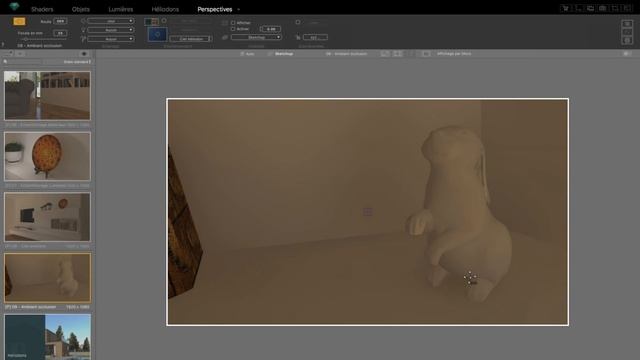
Task: Click the yellow camera icon in the inspector
Action: pos(19,21)
